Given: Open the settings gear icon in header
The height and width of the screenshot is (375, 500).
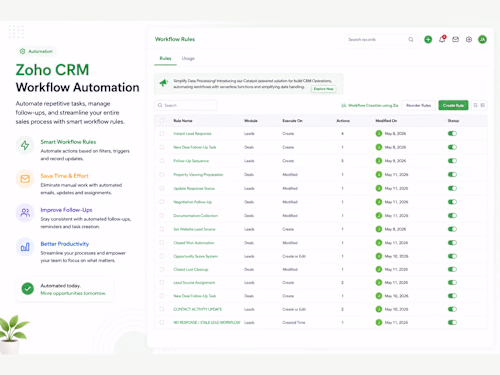Looking at the screenshot, I should point(469,39).
